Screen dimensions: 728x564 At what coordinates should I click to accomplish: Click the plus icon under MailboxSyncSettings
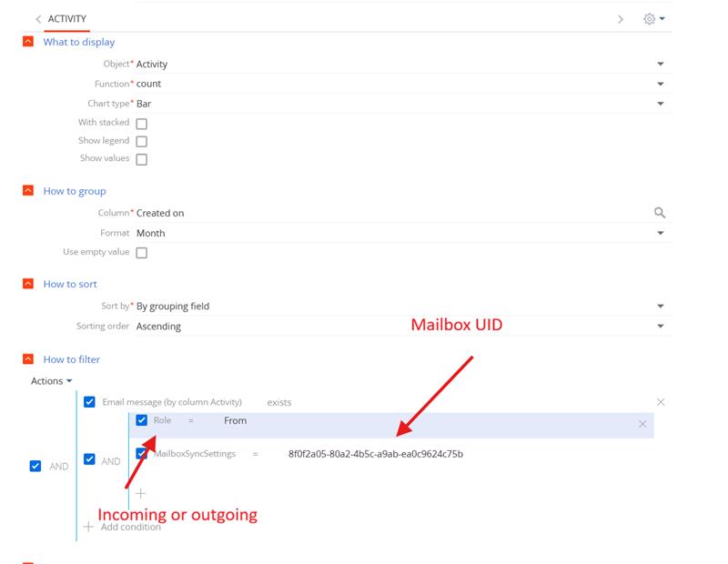click(x=140, y=493)
